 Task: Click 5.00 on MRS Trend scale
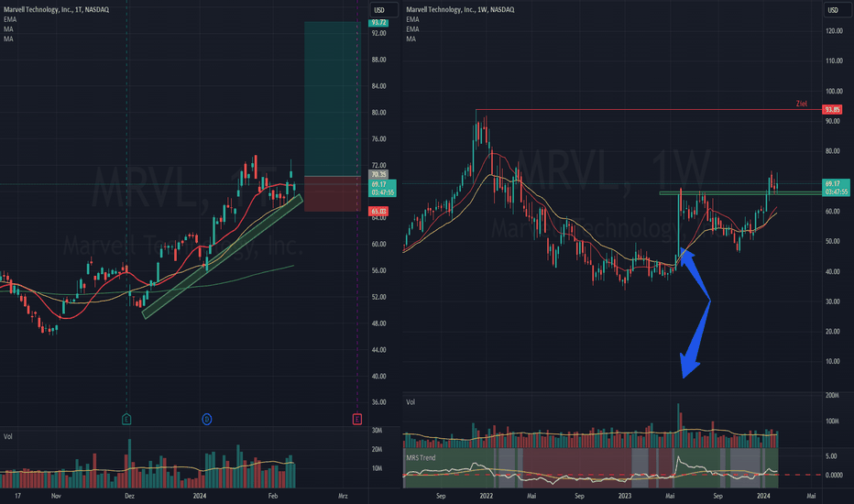point(831,456)
